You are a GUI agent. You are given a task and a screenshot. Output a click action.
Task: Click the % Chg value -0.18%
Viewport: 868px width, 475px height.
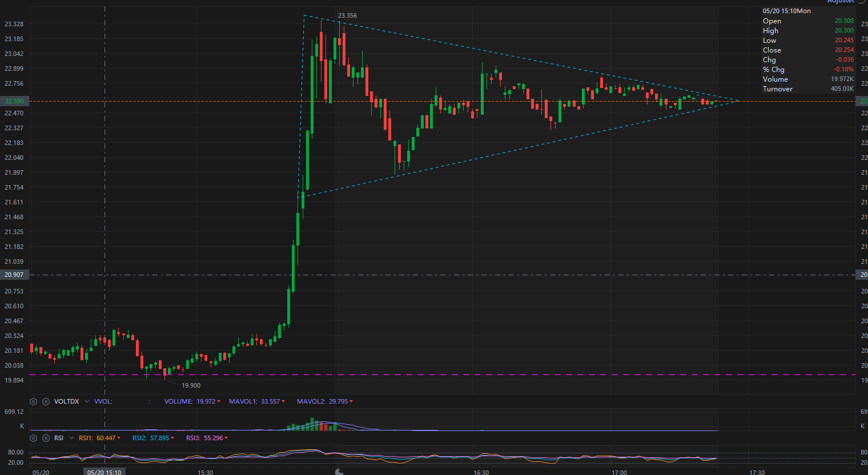point(844,69)
